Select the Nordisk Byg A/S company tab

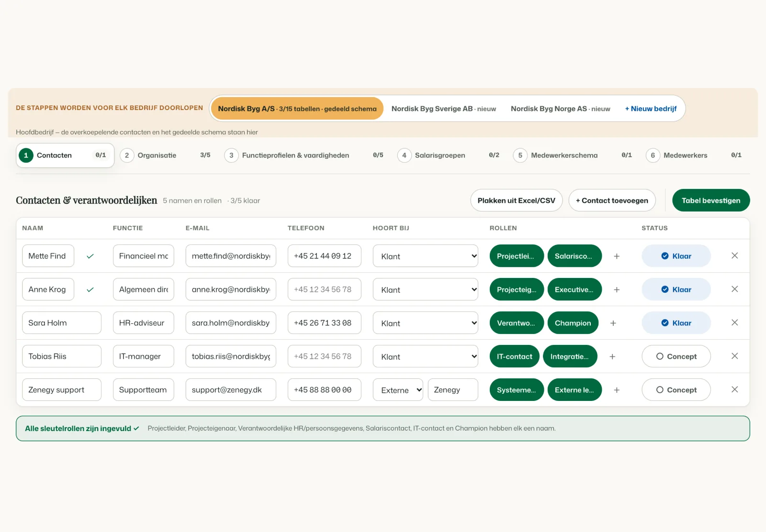(297, 109)
